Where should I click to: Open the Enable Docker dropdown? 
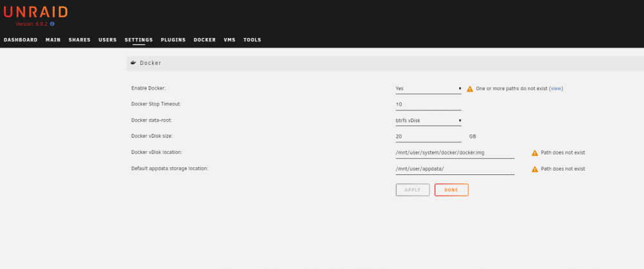pyautogui.click(x=428, y=88)
